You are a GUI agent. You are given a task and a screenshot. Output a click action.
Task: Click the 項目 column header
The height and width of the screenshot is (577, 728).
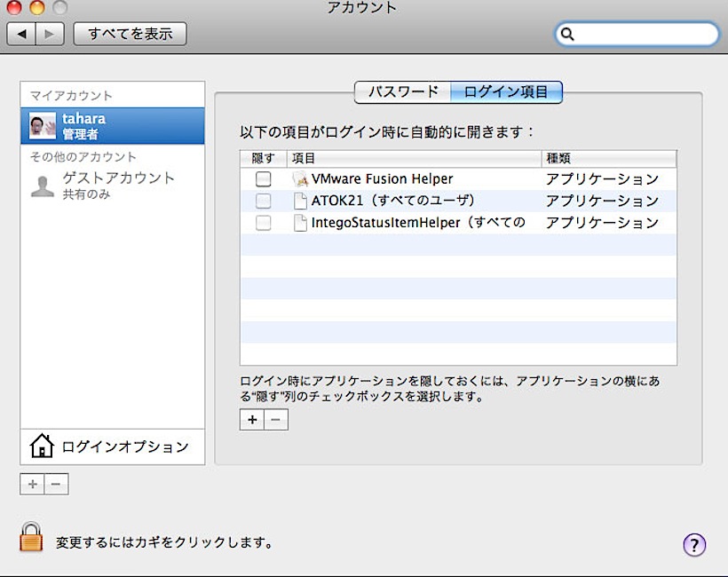click(414, 159)
